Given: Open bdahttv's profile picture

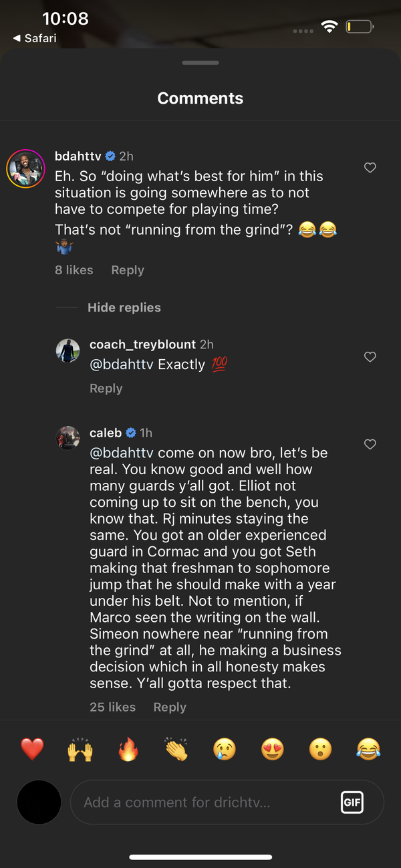Looking at the screenshot, I should click(25, 169).
